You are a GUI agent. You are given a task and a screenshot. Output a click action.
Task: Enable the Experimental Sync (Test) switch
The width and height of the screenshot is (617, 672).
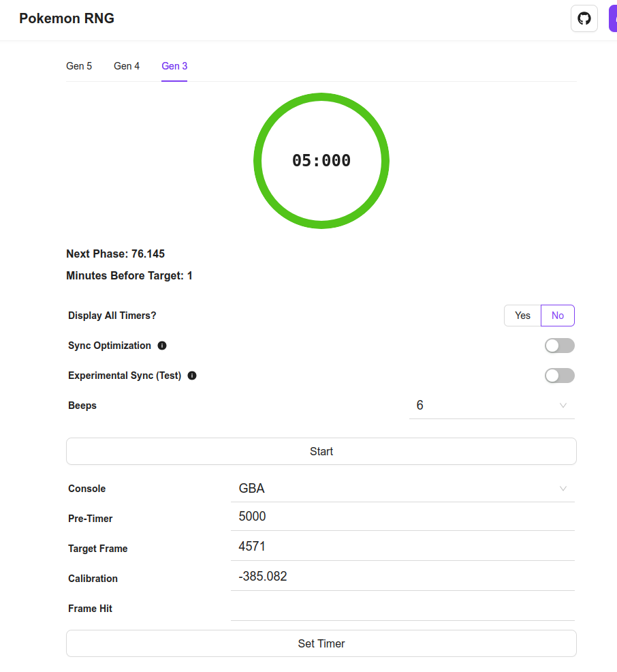pos(560,376)
